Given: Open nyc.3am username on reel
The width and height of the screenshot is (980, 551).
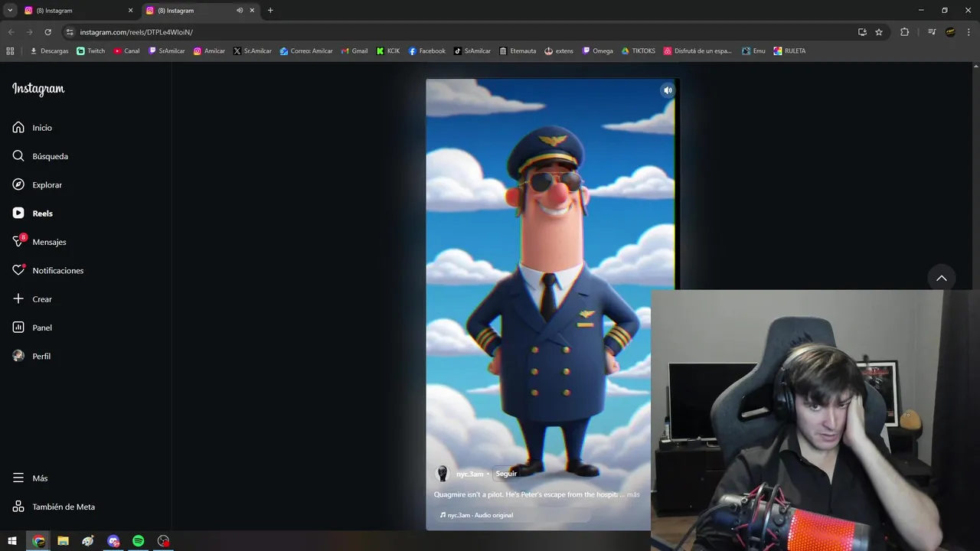Looking at the screenshot, I should point(469,474).
